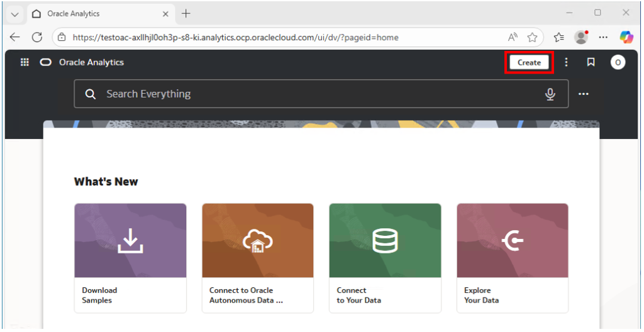This screenshot has width=644, height=332.
Task: Click the bookmark icon in header
Action: click(591, 62)
